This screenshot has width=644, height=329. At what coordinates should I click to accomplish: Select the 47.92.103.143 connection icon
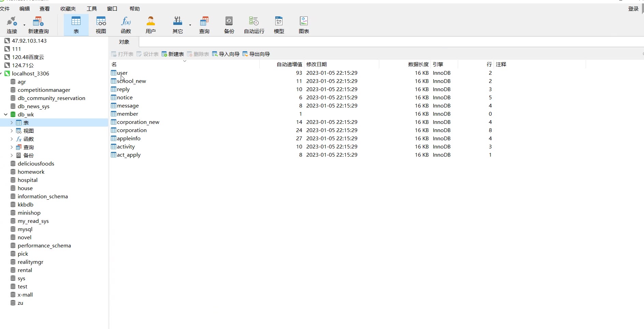pos(7,41)
